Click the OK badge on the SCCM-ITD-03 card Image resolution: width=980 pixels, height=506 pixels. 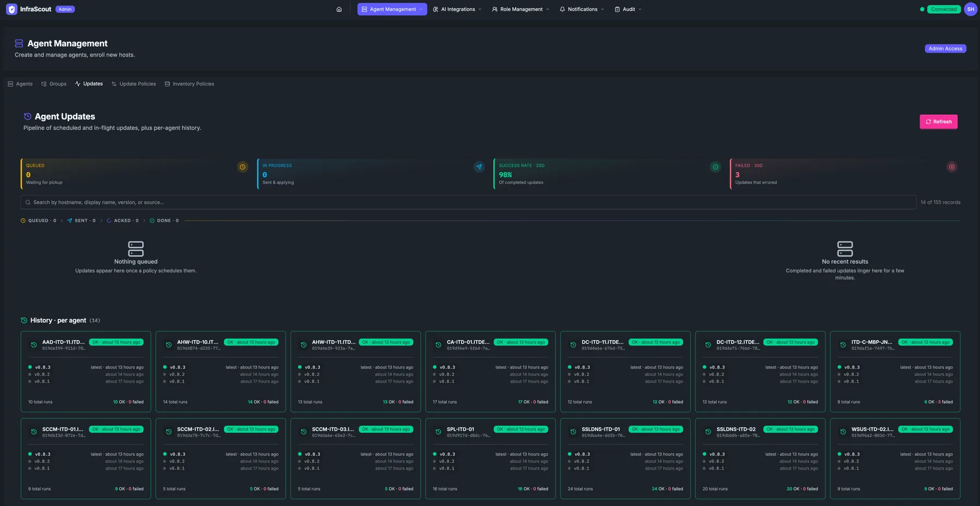tap(386, 429)
